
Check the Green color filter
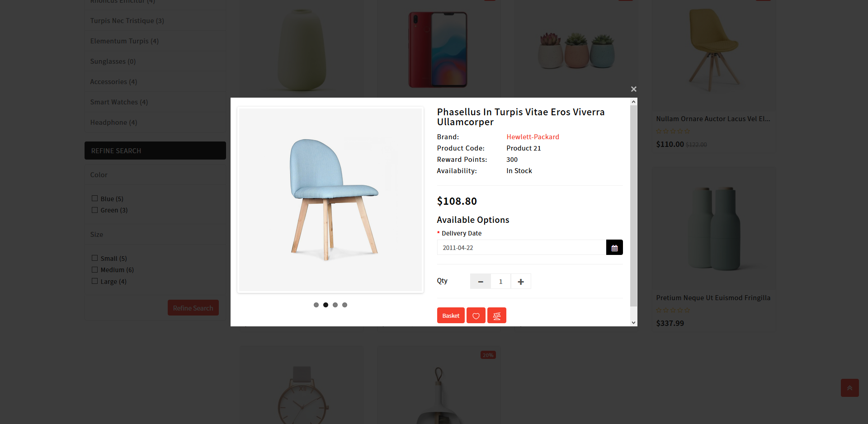coord(95,210)
